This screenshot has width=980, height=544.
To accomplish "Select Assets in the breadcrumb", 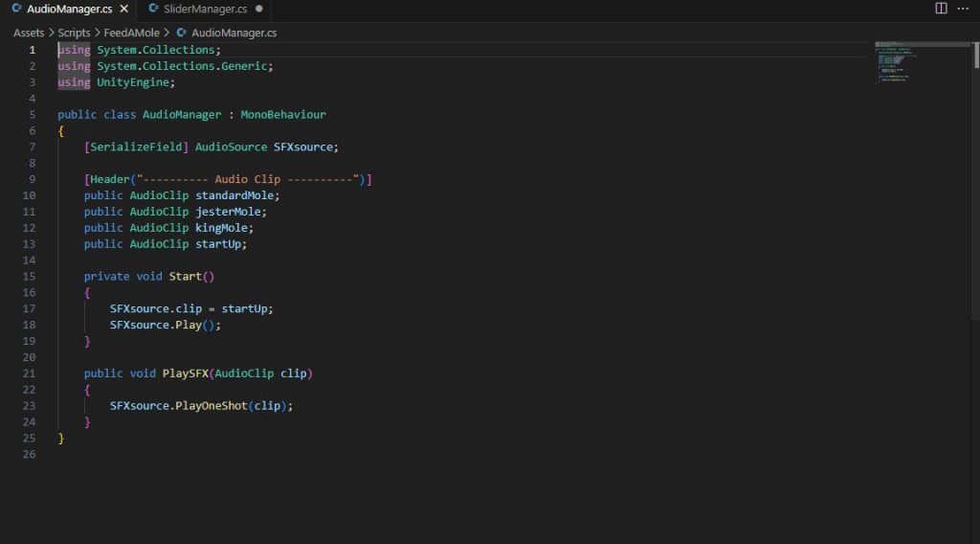I will [29, 33].
